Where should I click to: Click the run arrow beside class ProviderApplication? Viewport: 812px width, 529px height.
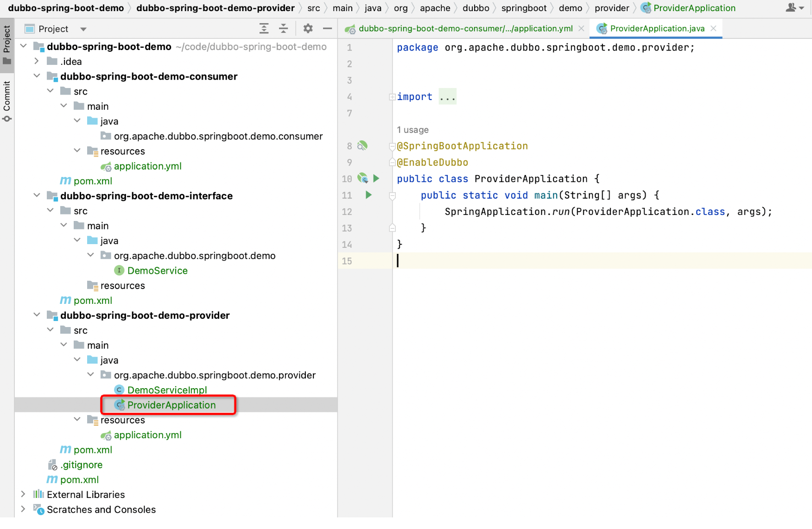[376, 178]
